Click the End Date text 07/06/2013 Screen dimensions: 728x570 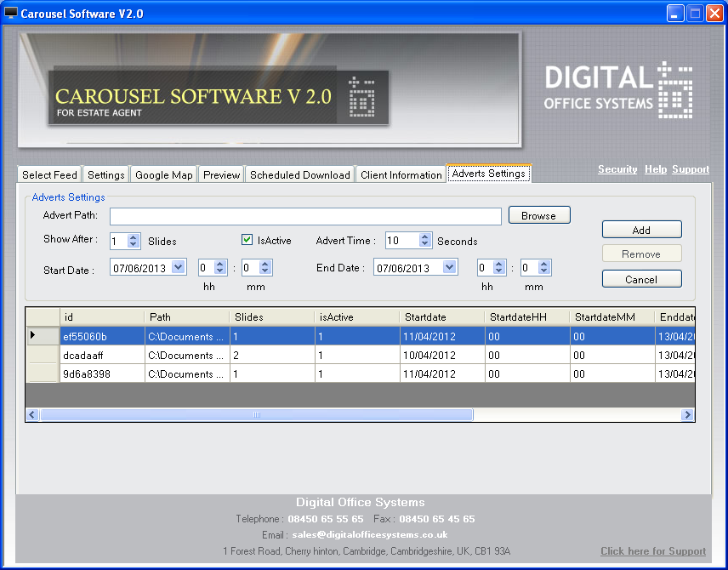tap(403, 268)
